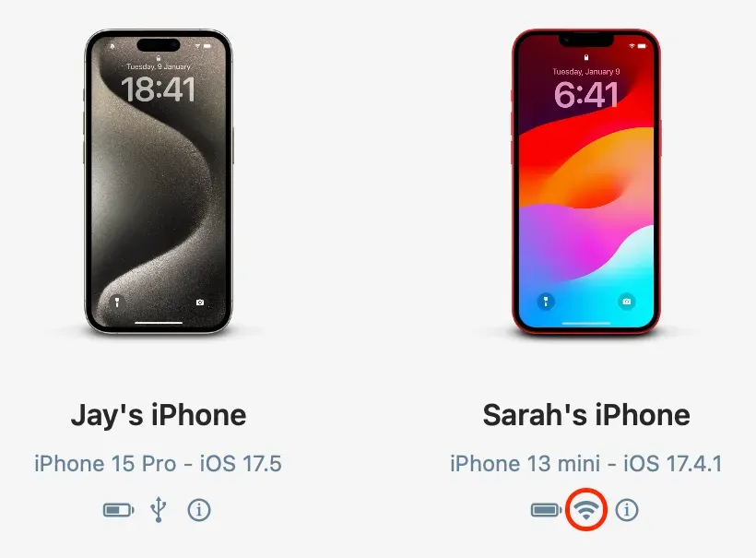
Task: Open the info icon for Jay's iPhone
Action: (199, 510)
